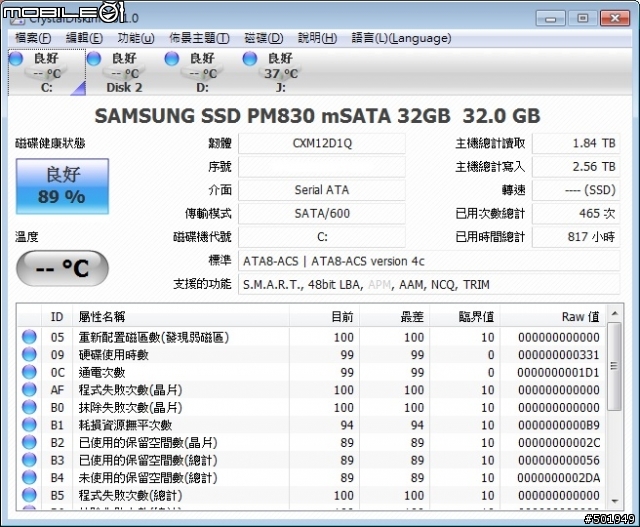The width and height of the screenshot is (640, 527).
Task: Click the Raw 值 column header
Action: click(553, 317)
